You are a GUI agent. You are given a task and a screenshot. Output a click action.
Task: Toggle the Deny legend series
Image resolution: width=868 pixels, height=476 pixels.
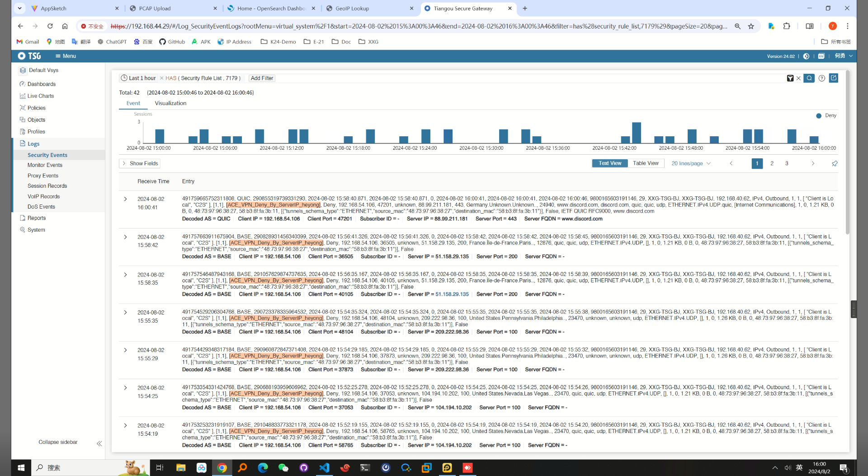click(x=826, y=116)
